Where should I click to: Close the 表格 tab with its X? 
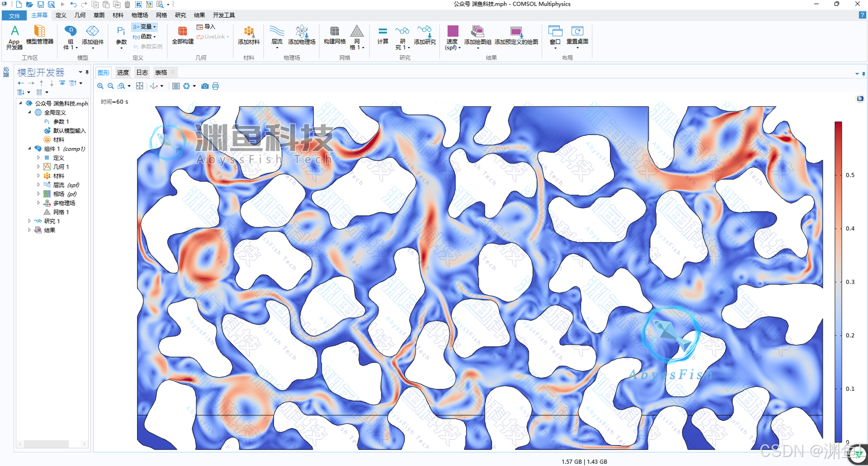tap(173, 73)
